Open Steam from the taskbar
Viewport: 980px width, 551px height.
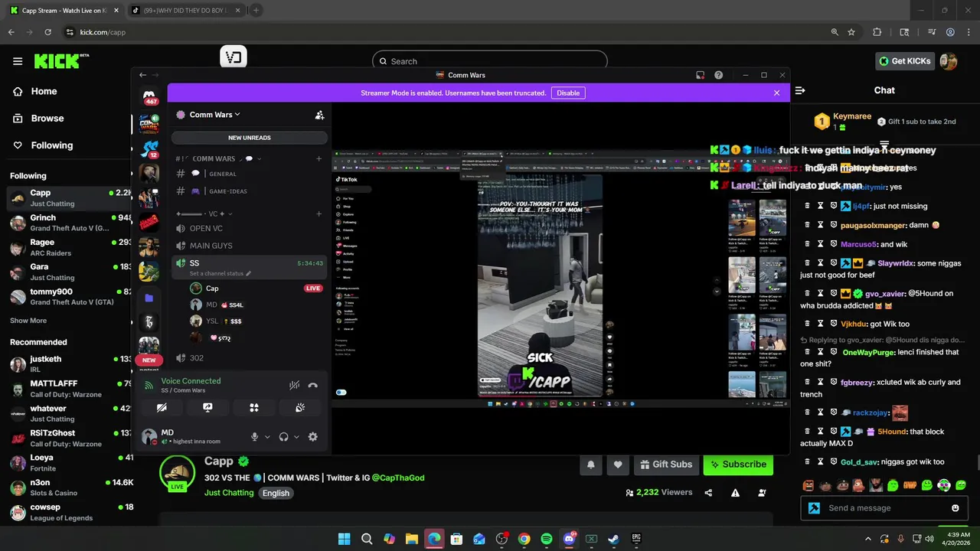tap(613, 539)
